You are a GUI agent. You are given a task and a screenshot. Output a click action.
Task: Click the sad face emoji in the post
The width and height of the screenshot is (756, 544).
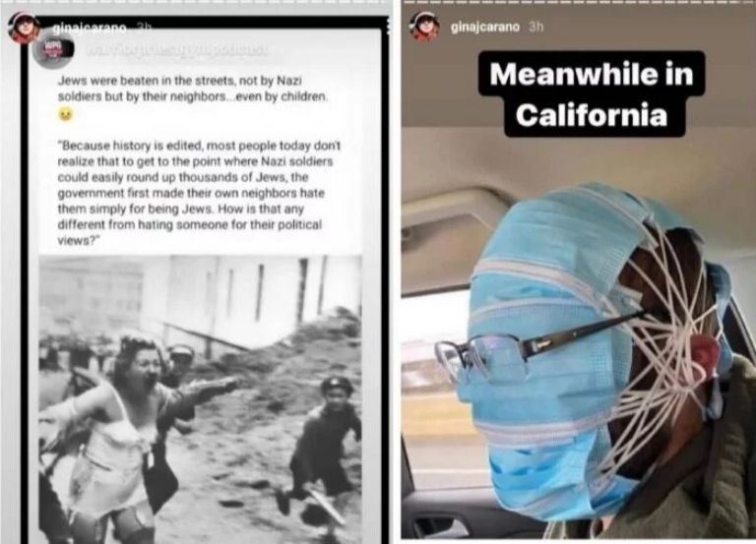tap(65, 115)
